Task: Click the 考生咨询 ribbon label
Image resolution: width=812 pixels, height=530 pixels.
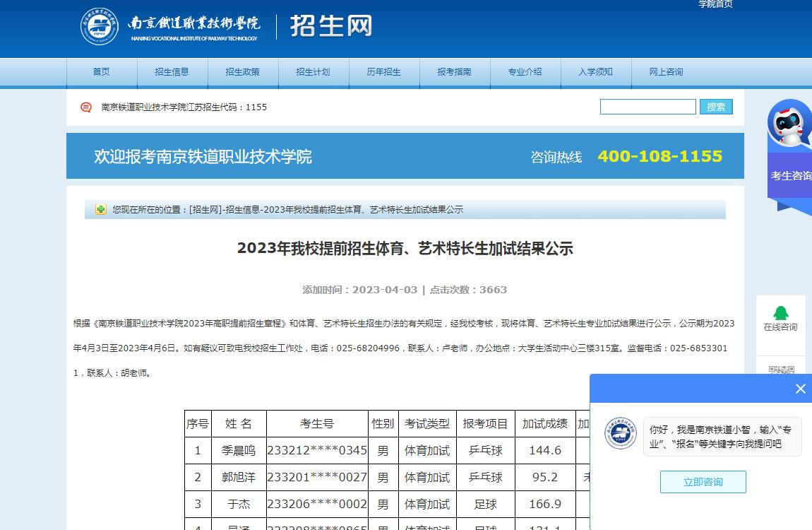Action: pyautogui.click(x=791, y=176)
